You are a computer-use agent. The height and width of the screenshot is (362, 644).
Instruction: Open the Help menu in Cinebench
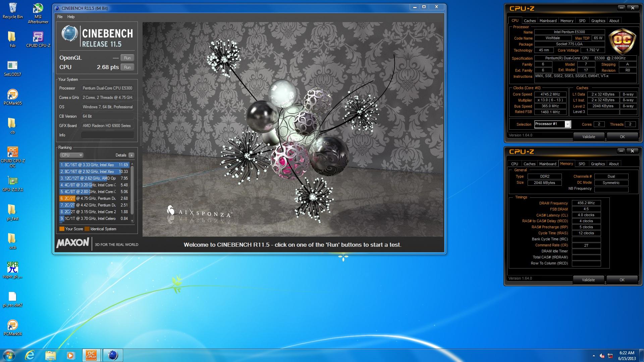pos(71,17)
